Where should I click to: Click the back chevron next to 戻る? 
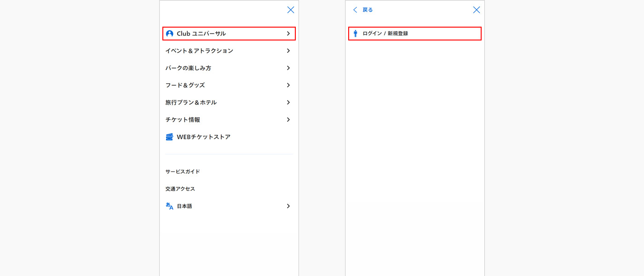(x=355, y=10)
